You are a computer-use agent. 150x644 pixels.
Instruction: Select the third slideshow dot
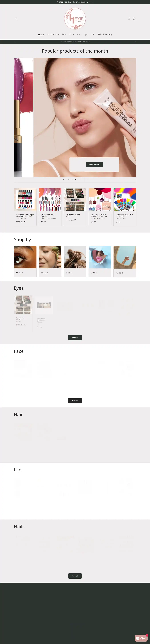pos(75,180)
